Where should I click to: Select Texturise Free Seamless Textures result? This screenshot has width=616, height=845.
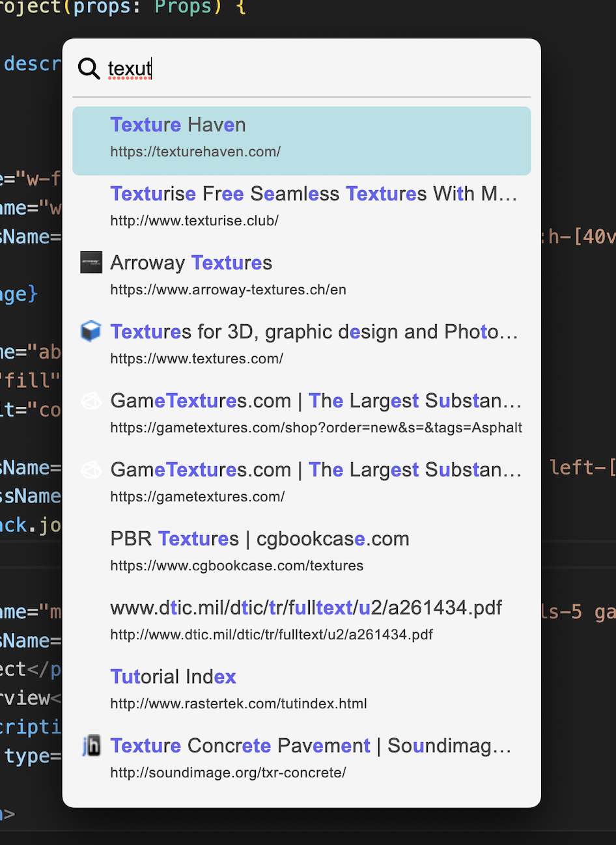(x=313, y=194)
